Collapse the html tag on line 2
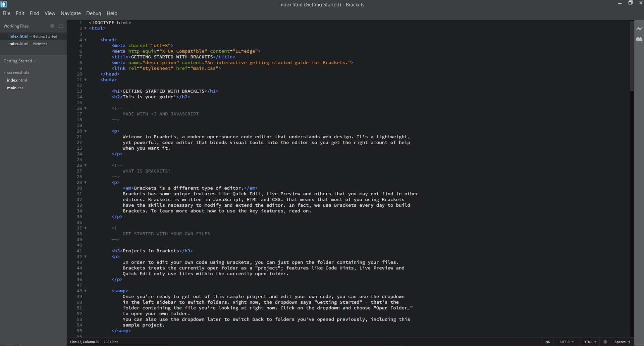This screenshot has height=346, width=644. [x=86, y=29]
